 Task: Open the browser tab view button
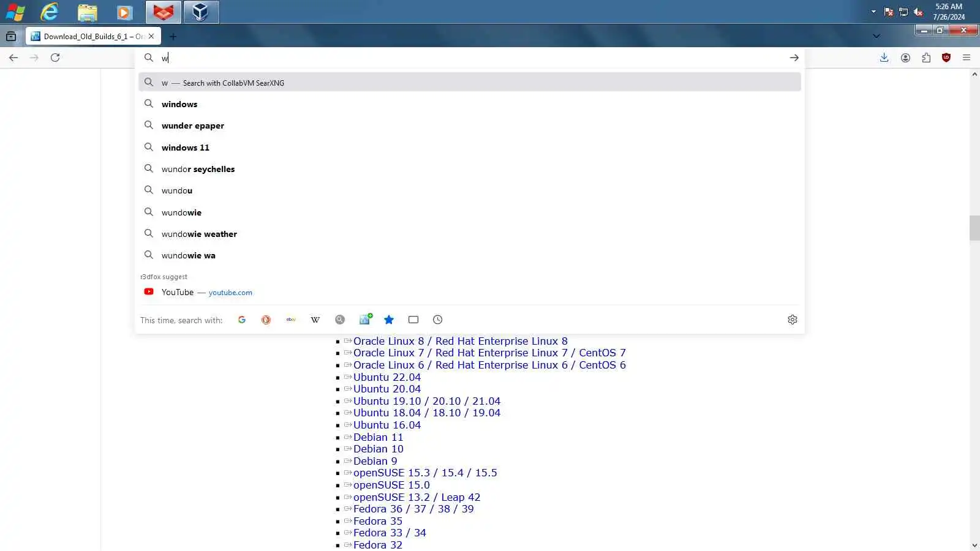11,36
